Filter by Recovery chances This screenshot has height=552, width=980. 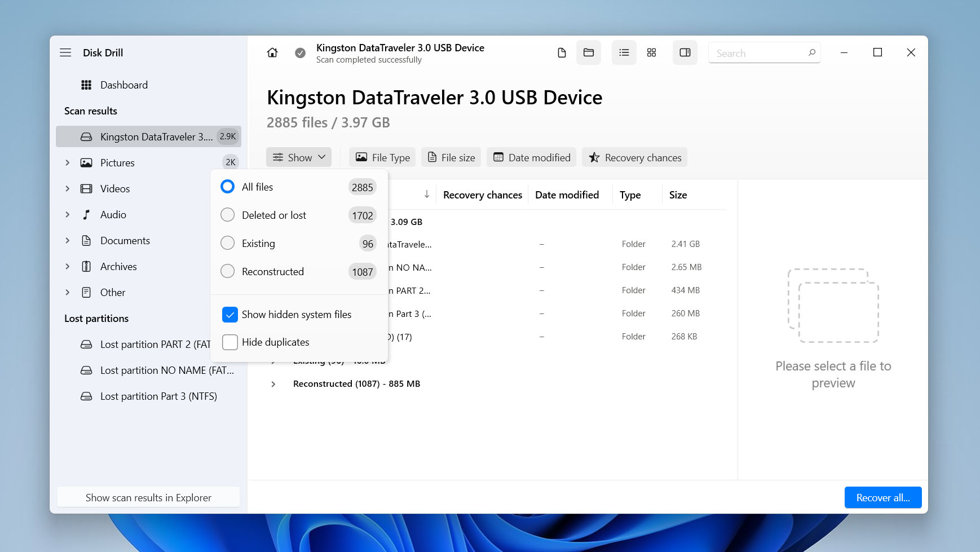[635, 157]
